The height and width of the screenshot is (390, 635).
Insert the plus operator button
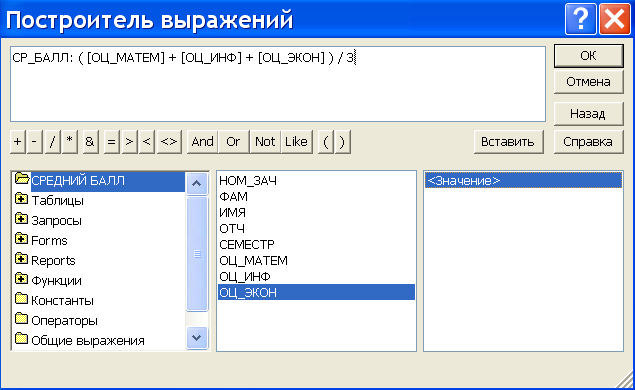coord(18,142)
